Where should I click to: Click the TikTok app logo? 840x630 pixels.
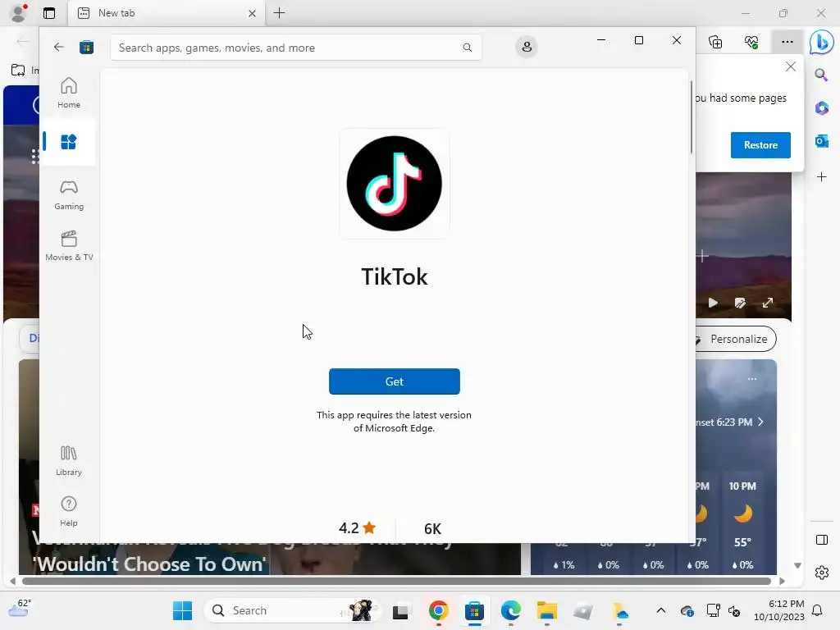point(395,183)
